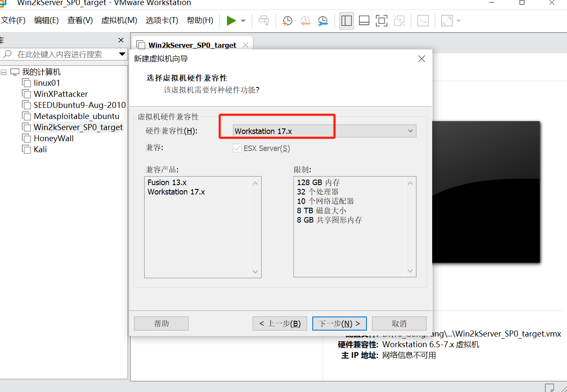This screenshot has height=392, width=567.
Task: Collapse the 我的计算机 tree node
Action: tap(4, 72)
